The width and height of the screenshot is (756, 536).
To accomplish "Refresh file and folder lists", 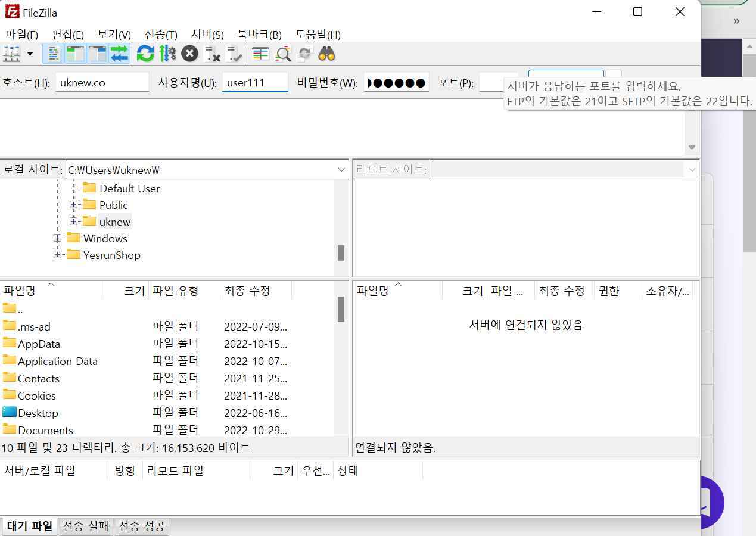I will click(145, 54).
